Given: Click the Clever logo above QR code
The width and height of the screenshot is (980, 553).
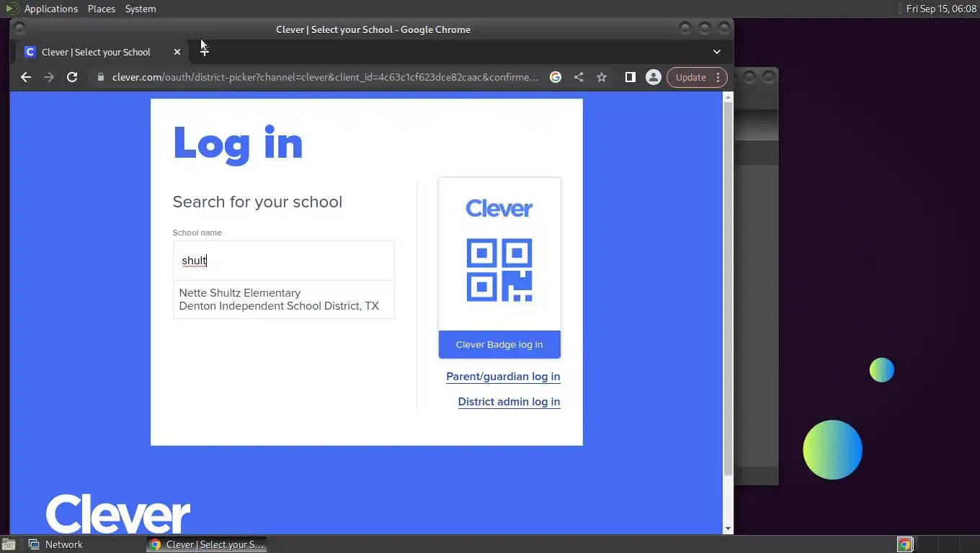Looking at the screenshot, I should pyautogui.click(x=499, y=209).
